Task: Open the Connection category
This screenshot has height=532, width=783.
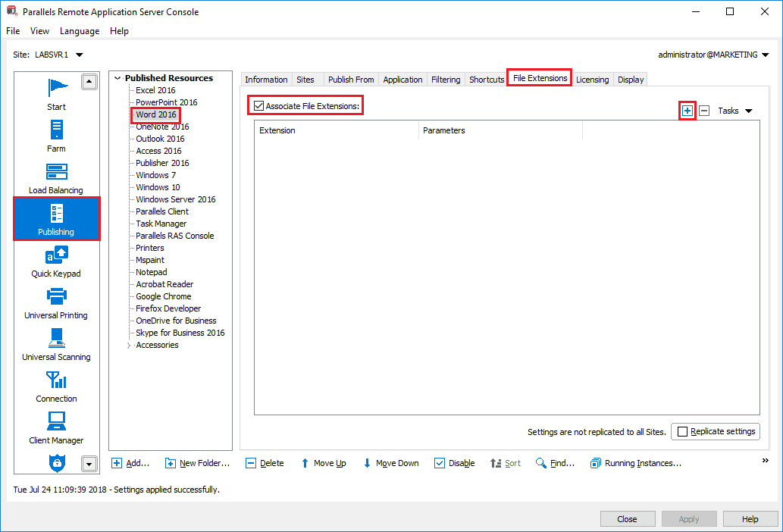Action: click(56, 386)
